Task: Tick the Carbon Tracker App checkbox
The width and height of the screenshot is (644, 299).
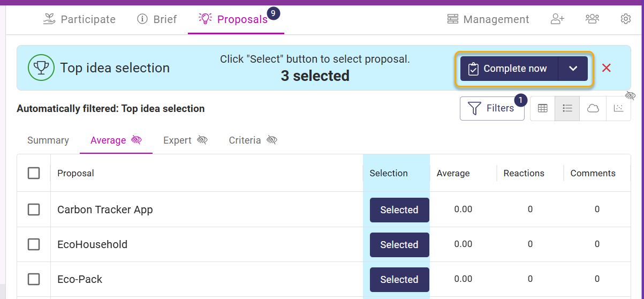Action: coord(34,210)
